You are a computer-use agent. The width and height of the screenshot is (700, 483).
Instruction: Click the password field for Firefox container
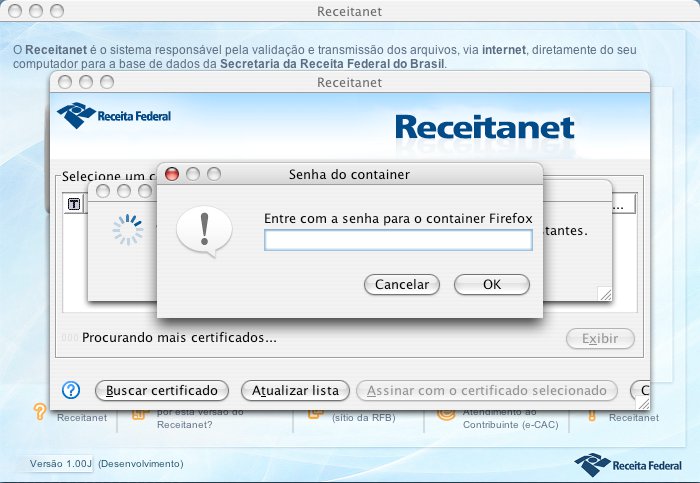398,240
